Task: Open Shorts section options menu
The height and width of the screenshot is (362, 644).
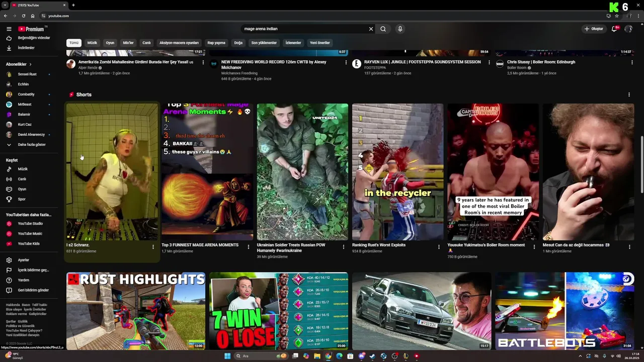Action: click(629, 95)
